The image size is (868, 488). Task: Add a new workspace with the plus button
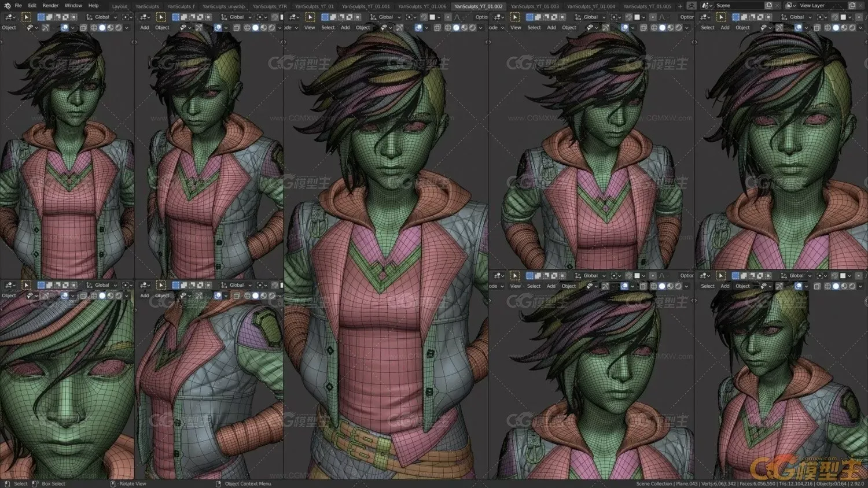click(x=680, y=6)
